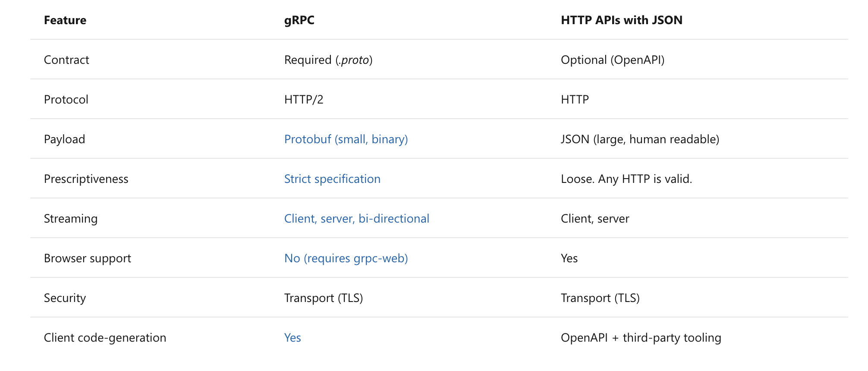Image resolution: width=868 pixels, height=371 pixels.
Task: Follow the 'Client, server, bi-directional' link
Action: 357,219
